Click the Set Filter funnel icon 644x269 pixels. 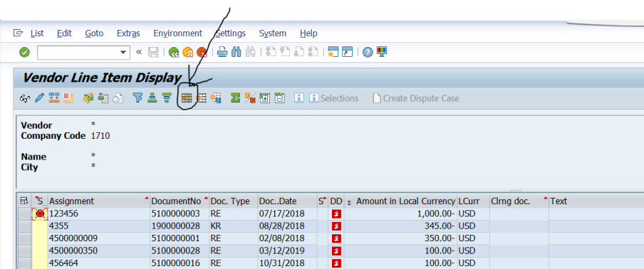[x=138, y=98]
